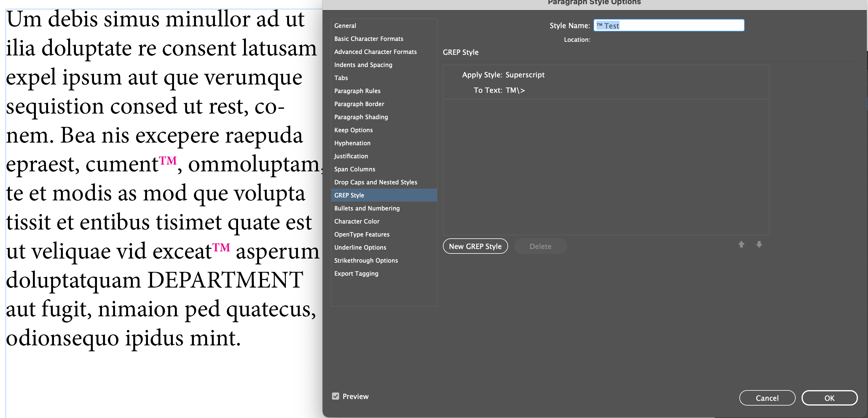This screenshot has height=418, width=868.
Task: Select the Character Color section
Action: [357, 221]
